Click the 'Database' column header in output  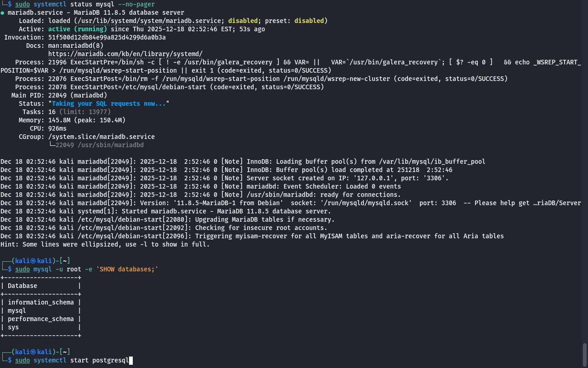pos(23,286)
